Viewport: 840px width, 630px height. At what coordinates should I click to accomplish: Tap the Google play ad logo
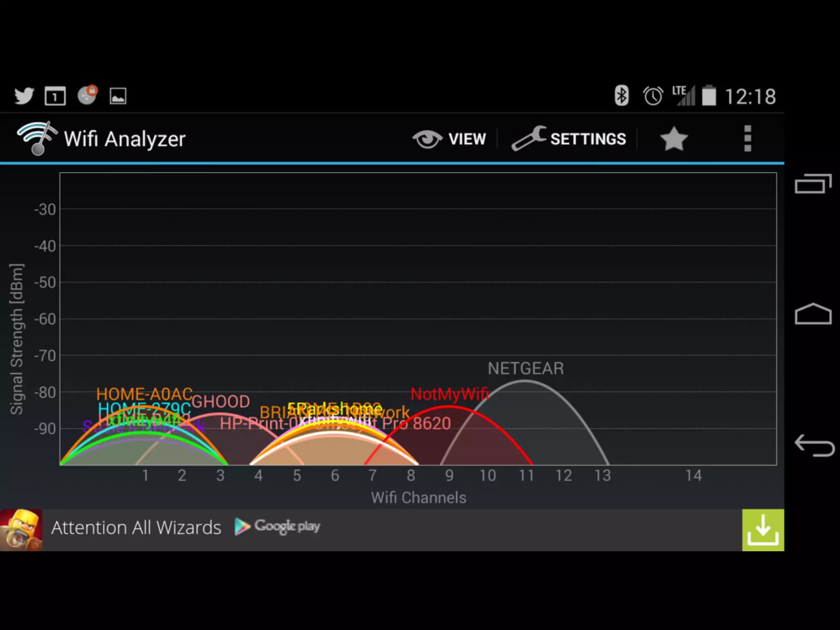pos(277,526)
